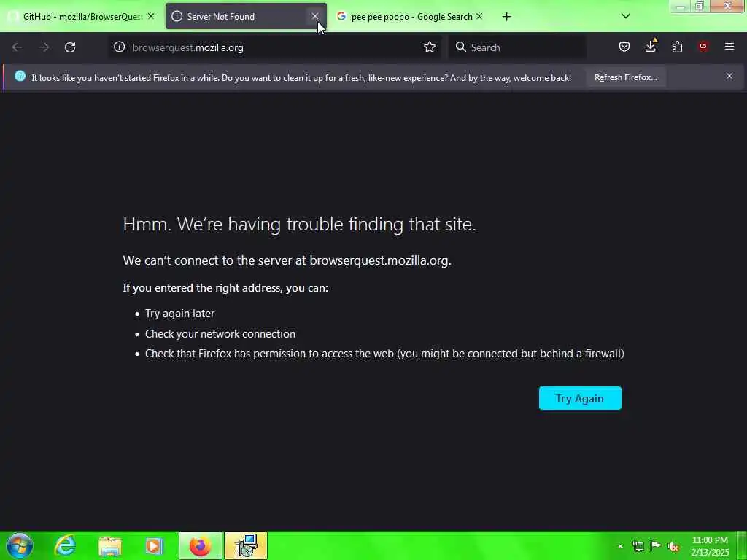This screenshot has height=560, width=747.
Task: Open Windows Media Player from the taskbar
Action: coord(154,545)
